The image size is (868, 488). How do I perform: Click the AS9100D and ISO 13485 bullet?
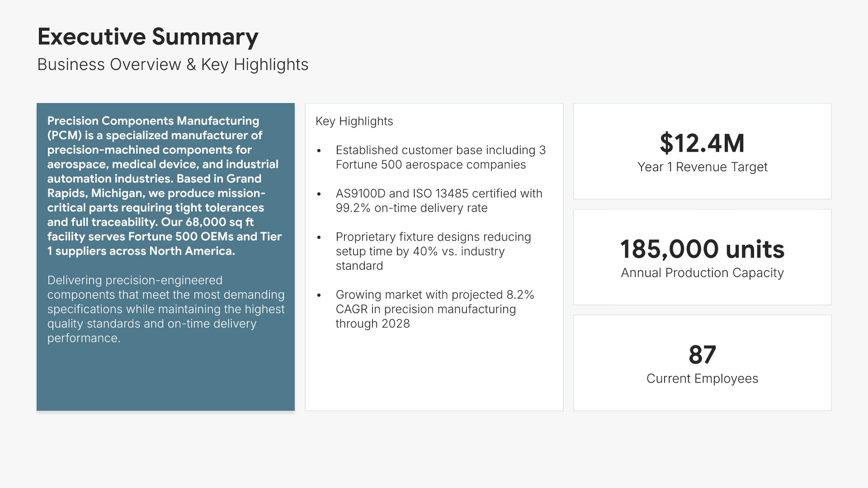pos(439,201)
